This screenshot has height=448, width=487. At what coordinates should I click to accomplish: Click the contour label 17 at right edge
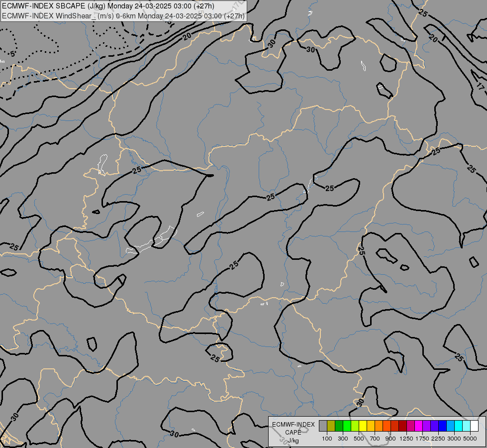480,87
